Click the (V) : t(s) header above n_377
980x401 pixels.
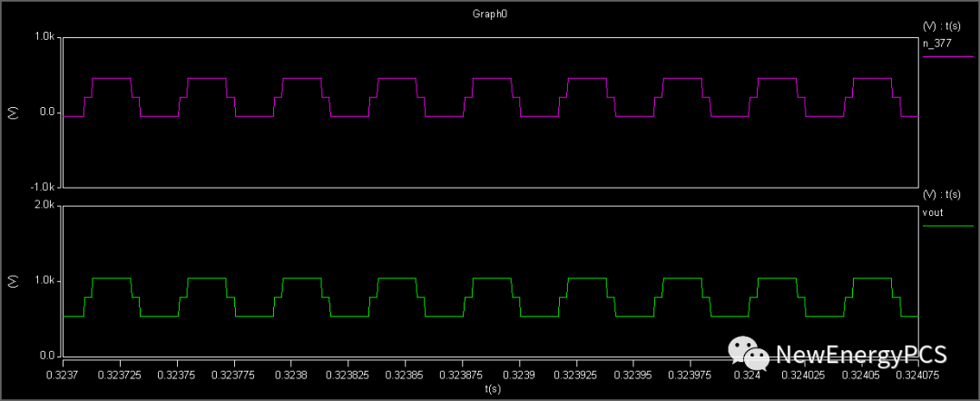pyautogui.click(x=942, y=27)
